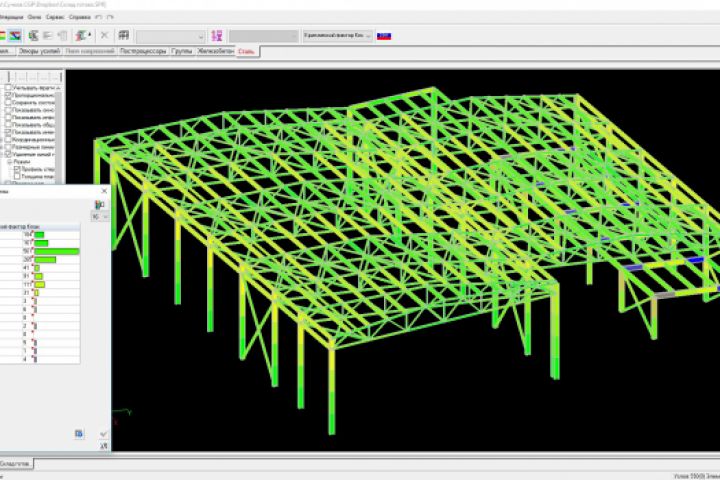The height and width of the screenshot is (480, 720).
Task: Switch to the Группы tab
Action: (182, 51)
